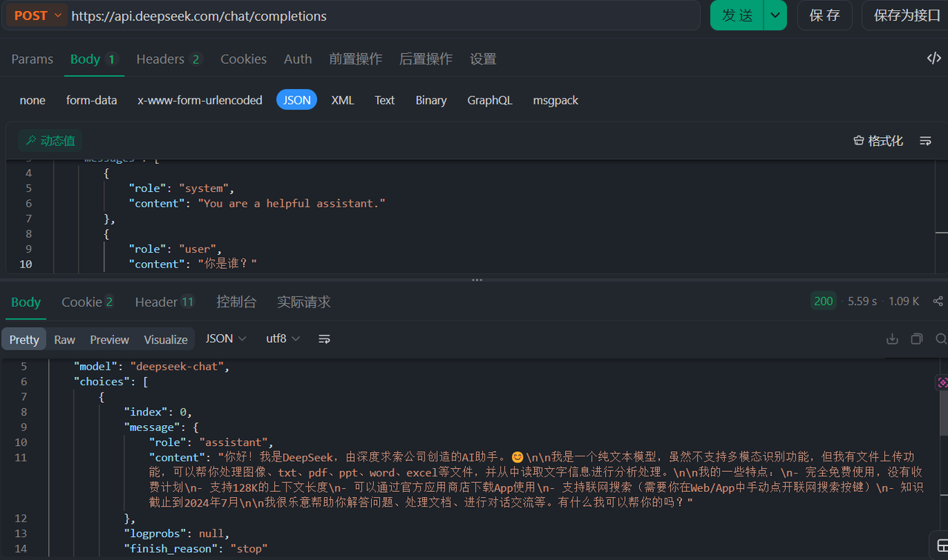Copy the response body
The height and width of the screenshot is (560, 948).
[x=917, y=339]
